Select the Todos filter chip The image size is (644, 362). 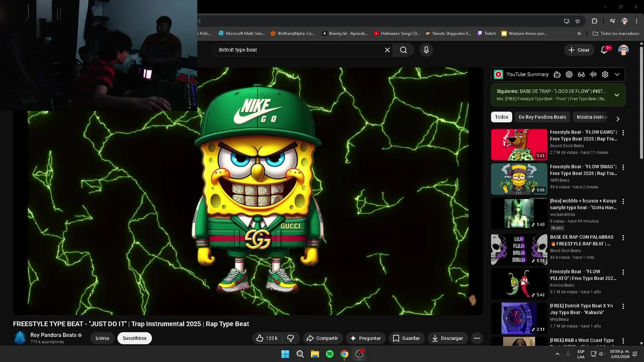(502, 117)
